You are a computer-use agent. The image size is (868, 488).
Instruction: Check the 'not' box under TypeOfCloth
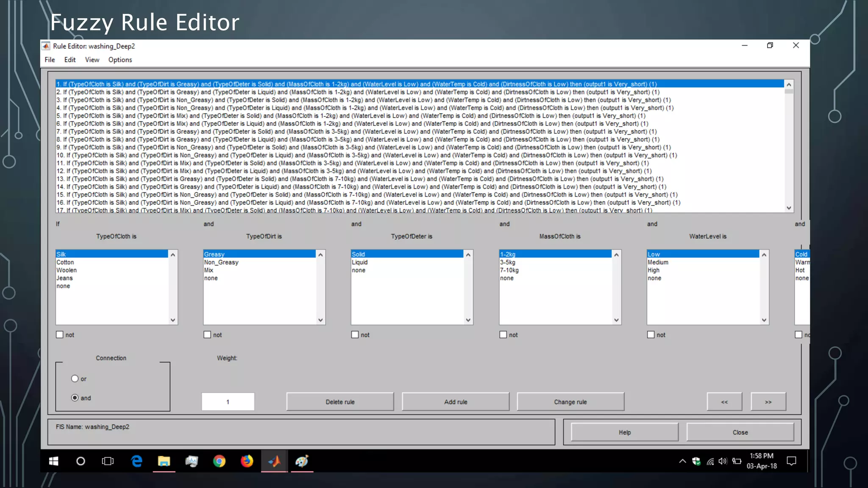(60, 335)
